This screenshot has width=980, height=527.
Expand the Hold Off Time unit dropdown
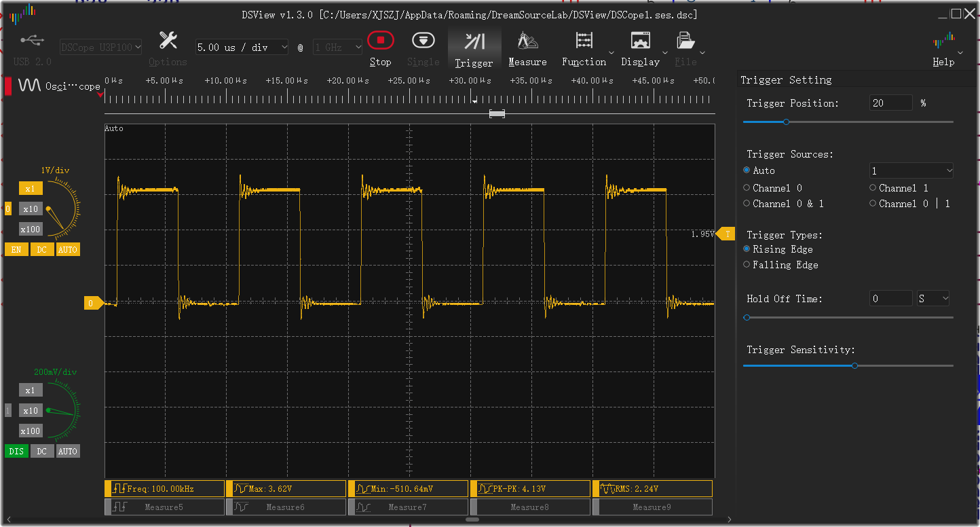click(932, 299)
